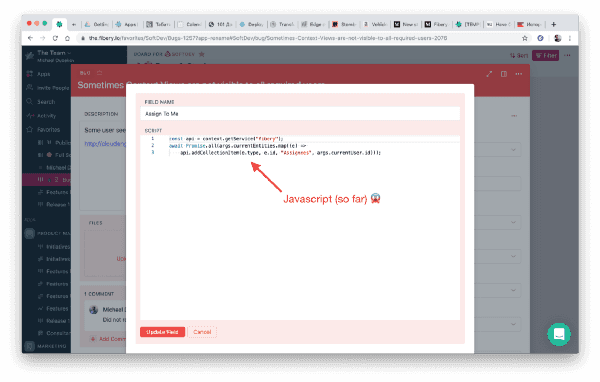Open the first dropdown chevron on the right

tap(513, 150)
